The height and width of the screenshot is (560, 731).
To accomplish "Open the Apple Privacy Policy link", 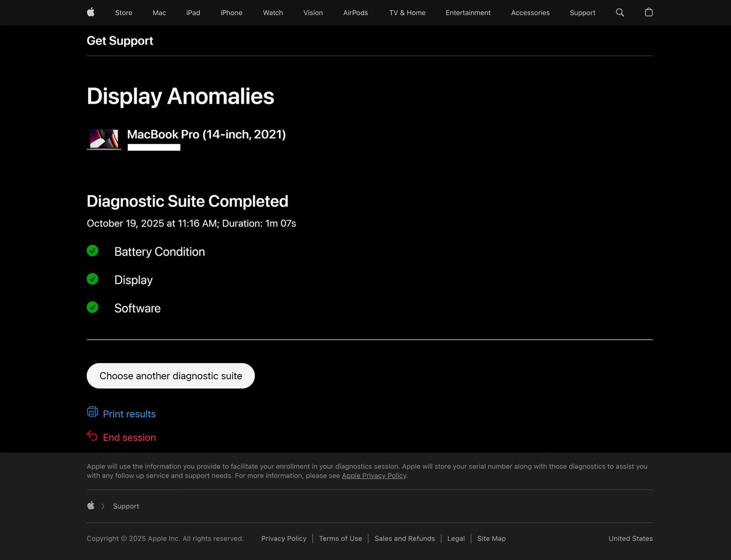I will [x=374, y=476].
